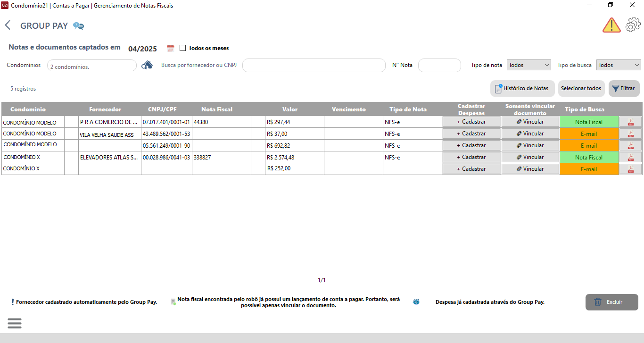Screen dimensions: 644x343
Task: Vincular documento for ELEVADORES ATLAS row
Action: click(x=530, y=157)
